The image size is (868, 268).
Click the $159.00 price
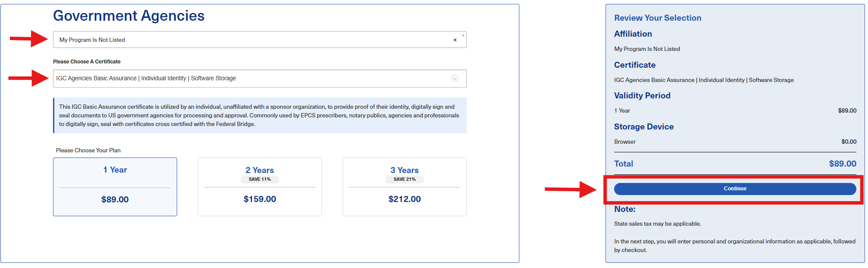click(260, 199)
